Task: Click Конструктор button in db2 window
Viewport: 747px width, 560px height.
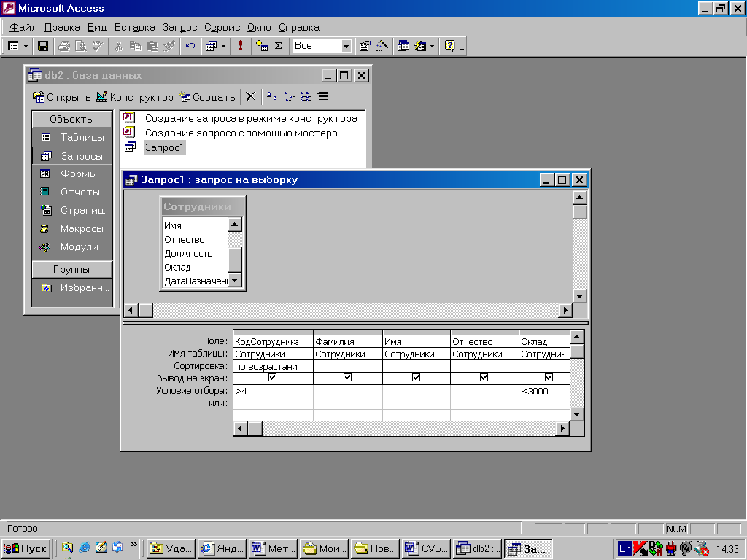Action: (135, 97)
